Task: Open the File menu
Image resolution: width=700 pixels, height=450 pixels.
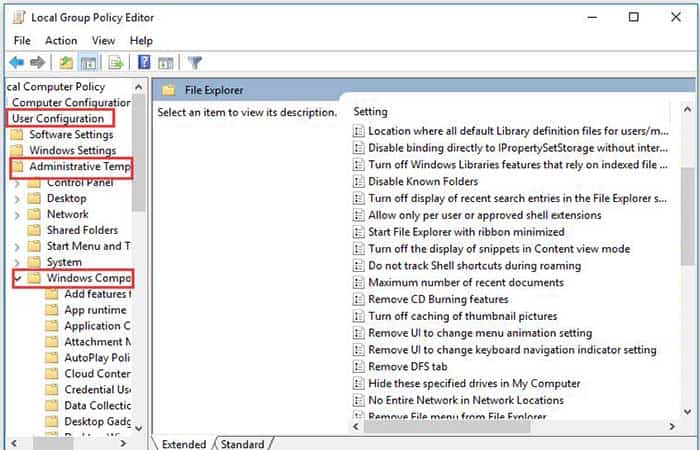Action: pos(22,41)
